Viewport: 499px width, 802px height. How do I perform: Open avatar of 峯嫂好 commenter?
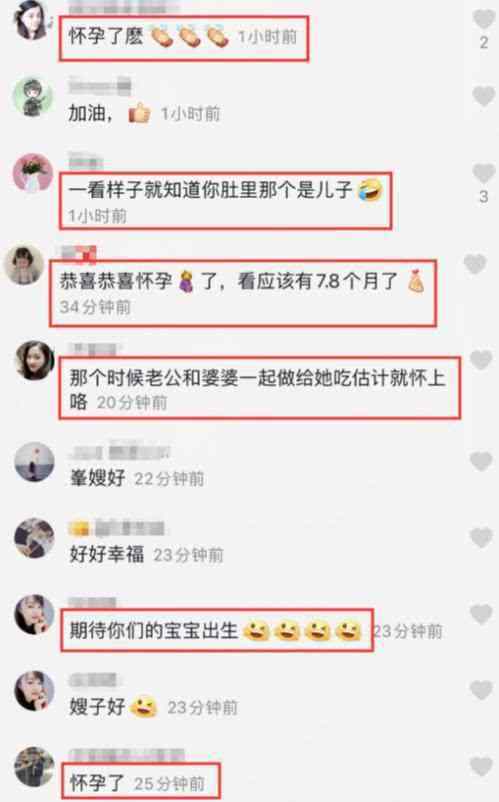pos(34,462)
